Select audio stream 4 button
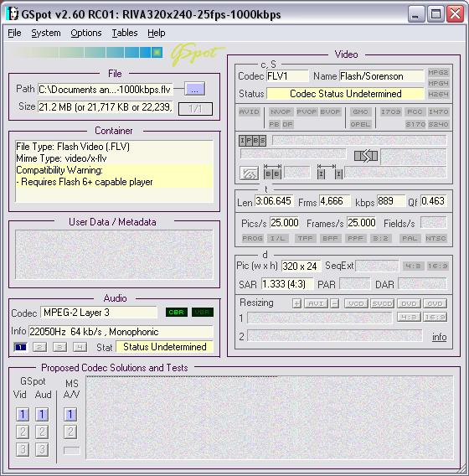The height and width of the screenshot is (476, 469). tap(80, 347)
